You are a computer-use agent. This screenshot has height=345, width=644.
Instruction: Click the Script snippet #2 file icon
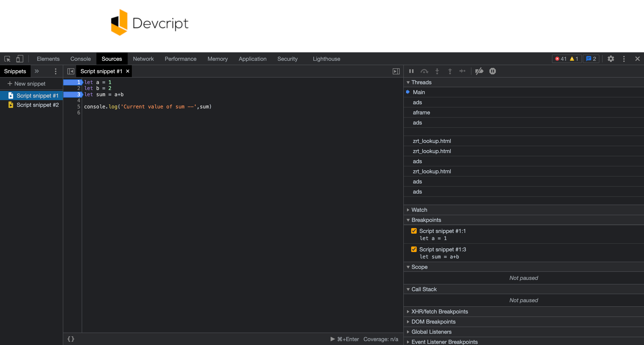click(11, 105)
